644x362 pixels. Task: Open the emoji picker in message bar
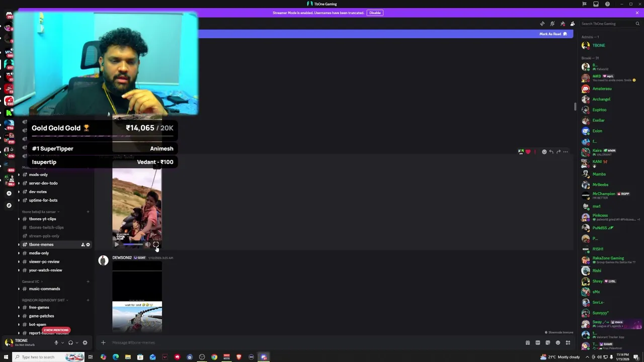[557, 343]
